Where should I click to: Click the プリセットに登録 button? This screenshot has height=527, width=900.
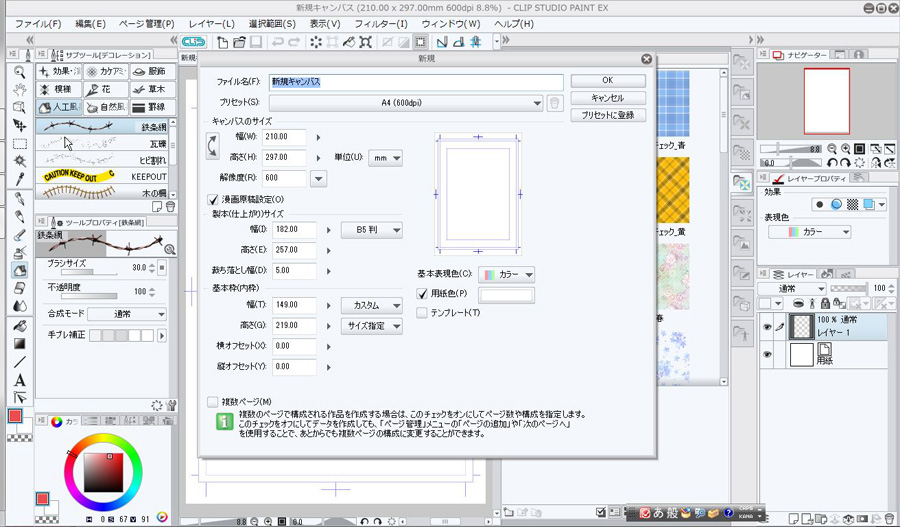[x=607, y=115]
